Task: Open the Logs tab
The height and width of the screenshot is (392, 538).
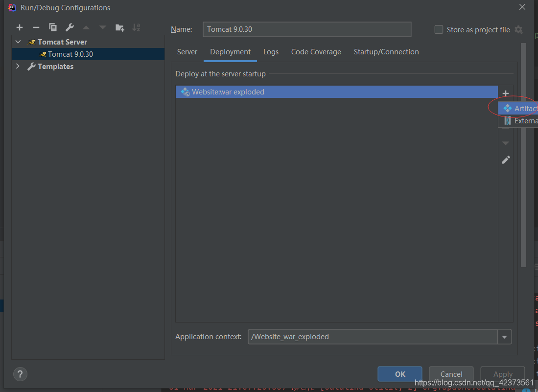Action: 271,52
